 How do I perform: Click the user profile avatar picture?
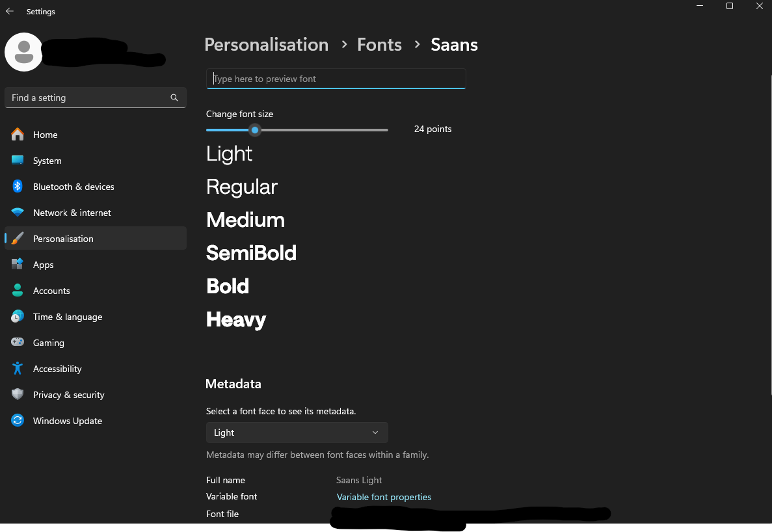pos(23,52)
